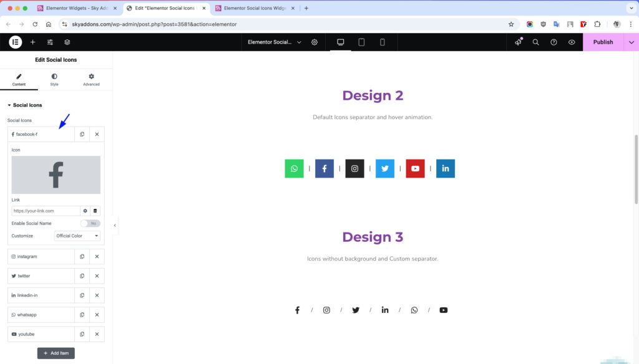Duplicate the instagram item
639x364 pixels.
click(82, 257)
